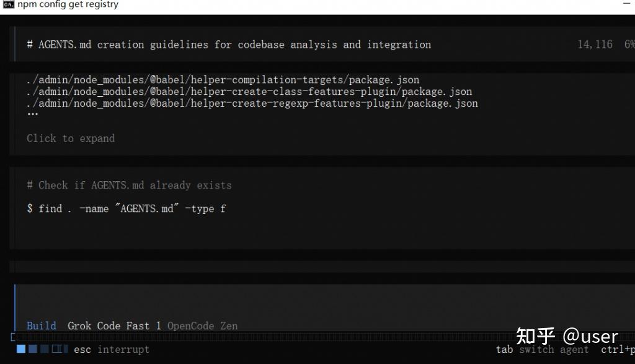Click the helper-create-regexp-features-plugin package.json path

coord(252,103)
